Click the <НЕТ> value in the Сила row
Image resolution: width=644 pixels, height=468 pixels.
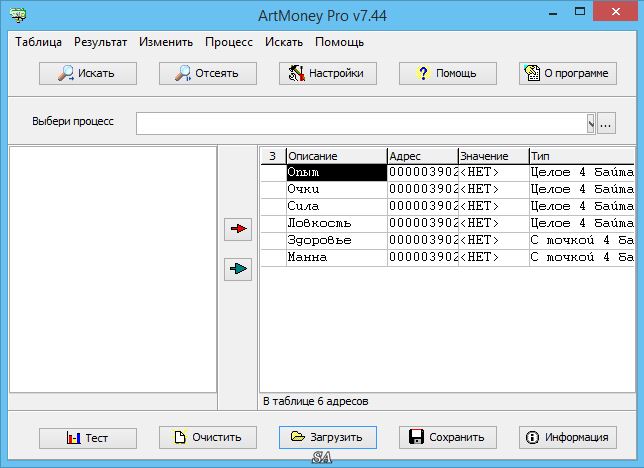pos(494,206)
